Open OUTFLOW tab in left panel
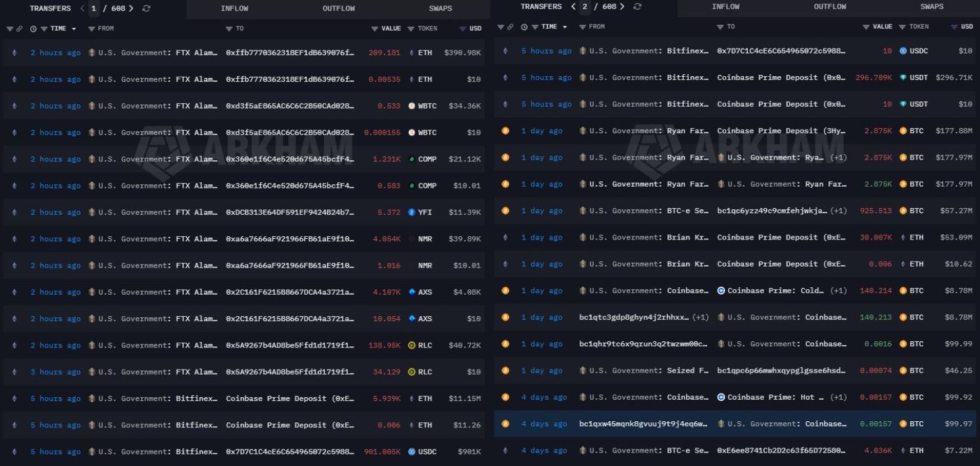 coord(339,9)
